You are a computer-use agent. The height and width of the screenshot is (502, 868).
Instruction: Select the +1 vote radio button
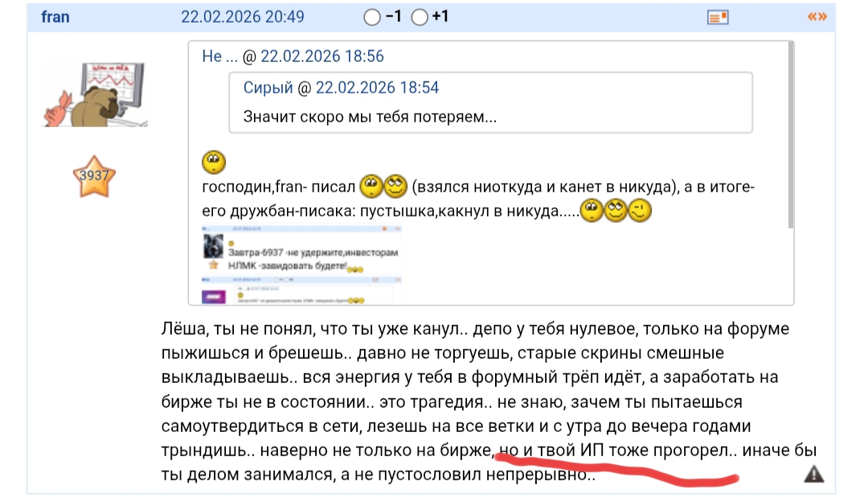tap(420, 18)
